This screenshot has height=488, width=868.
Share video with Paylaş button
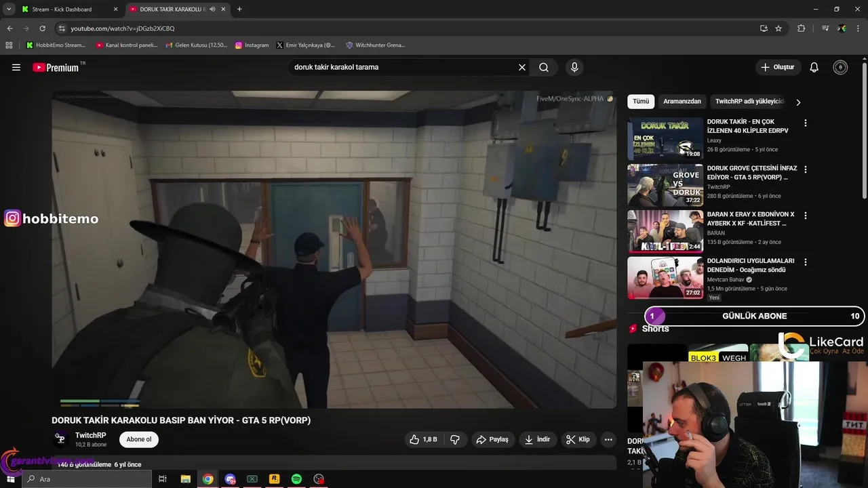(x=492, y=439)
